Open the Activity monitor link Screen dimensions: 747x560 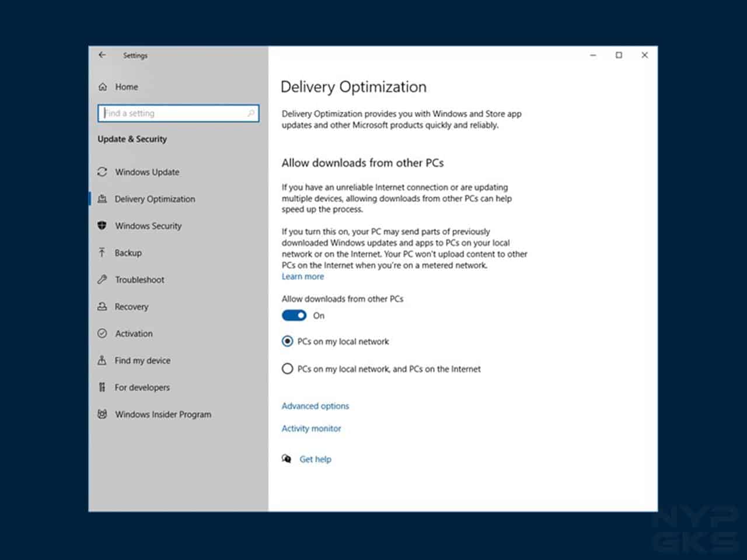[x=311, y=428]
